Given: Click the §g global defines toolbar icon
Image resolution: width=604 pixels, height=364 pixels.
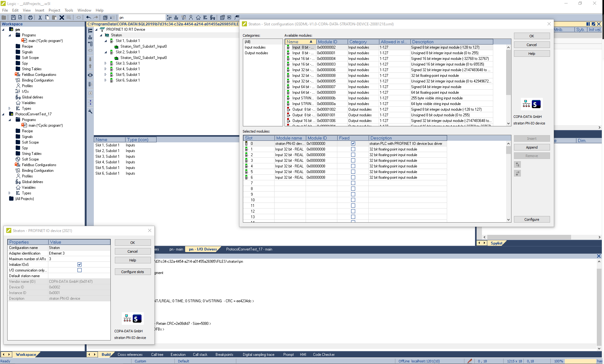Looking at the screenshot, I should point(213,18).
